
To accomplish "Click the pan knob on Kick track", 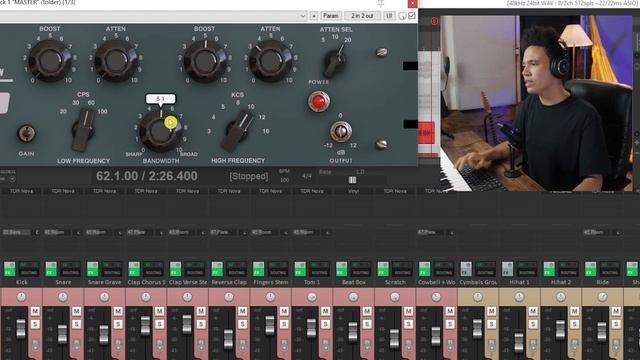I will click(21, 297).
